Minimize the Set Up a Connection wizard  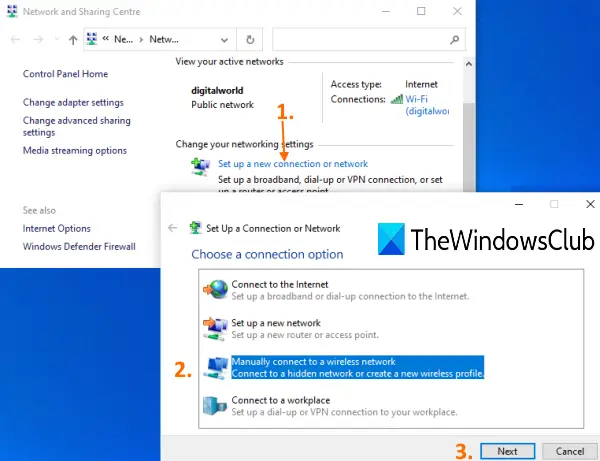(519, 204)
